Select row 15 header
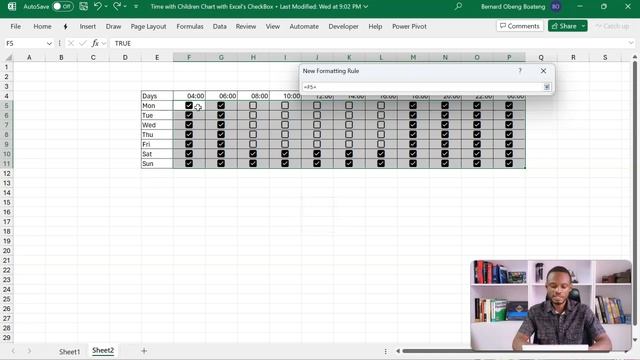This screenshot has height=360, width=640. [x=7, y=202]
